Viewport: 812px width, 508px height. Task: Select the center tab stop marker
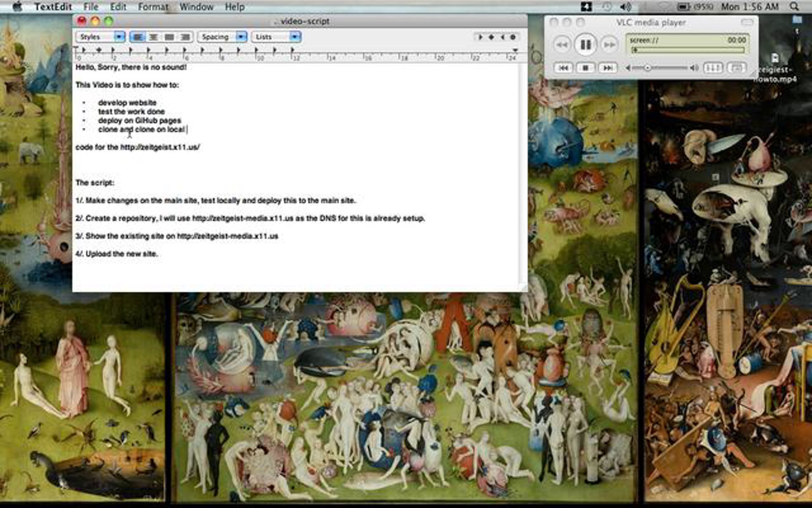[491, 37]
